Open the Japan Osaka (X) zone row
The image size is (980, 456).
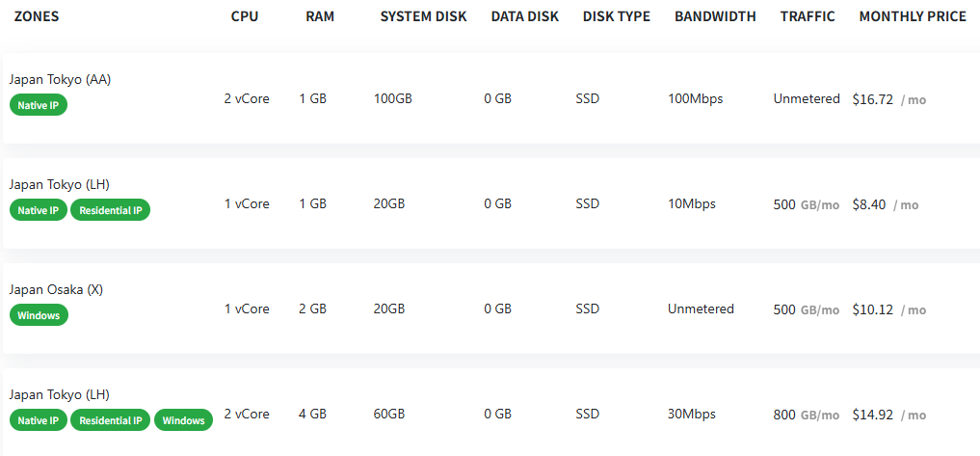(490, 308)
